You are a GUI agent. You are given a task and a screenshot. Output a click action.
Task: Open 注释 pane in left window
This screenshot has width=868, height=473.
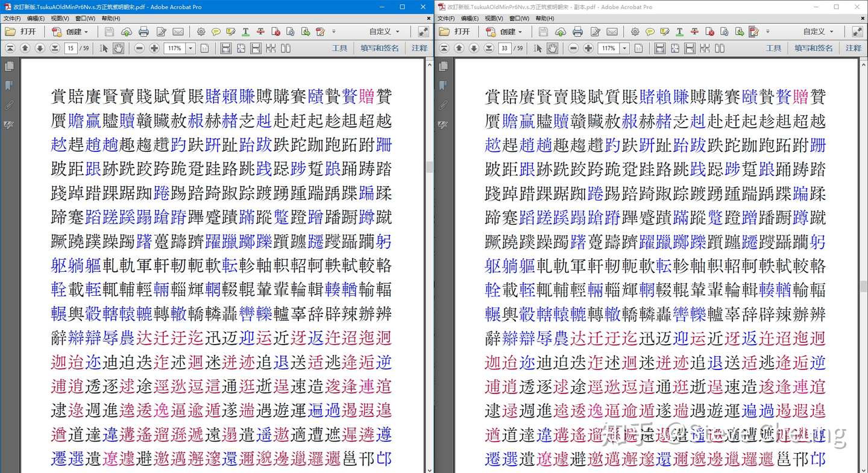click(x=420, y=48)
